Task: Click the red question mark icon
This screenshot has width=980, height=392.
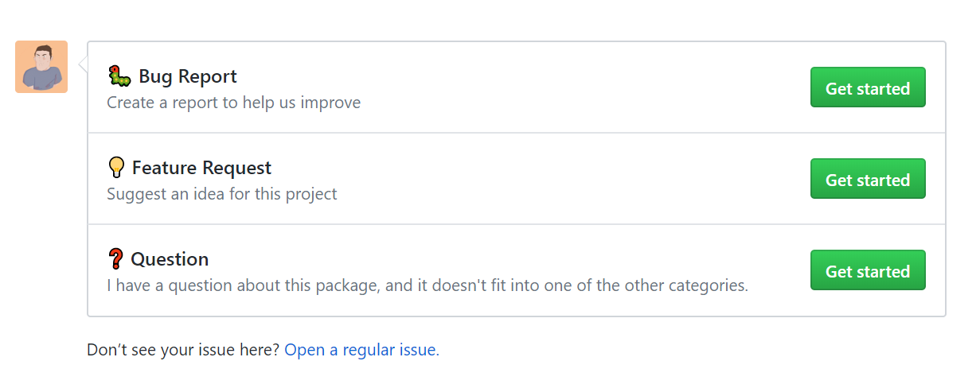Action: 115,259
